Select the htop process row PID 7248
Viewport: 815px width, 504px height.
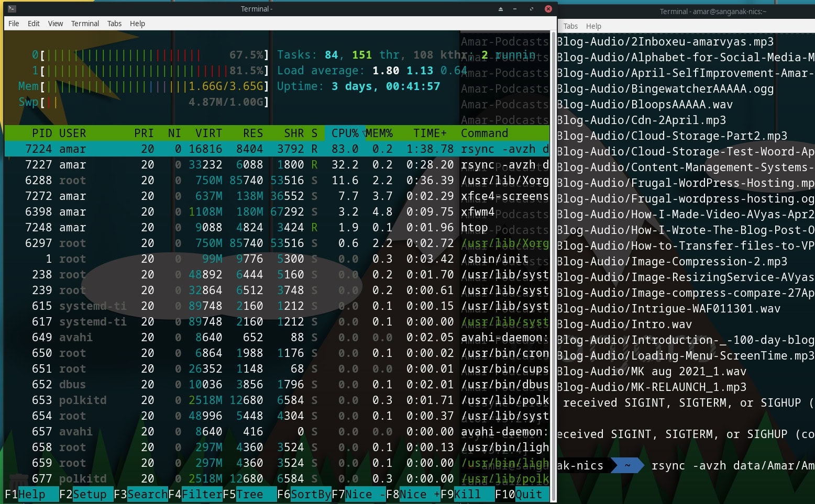point(277,227)
